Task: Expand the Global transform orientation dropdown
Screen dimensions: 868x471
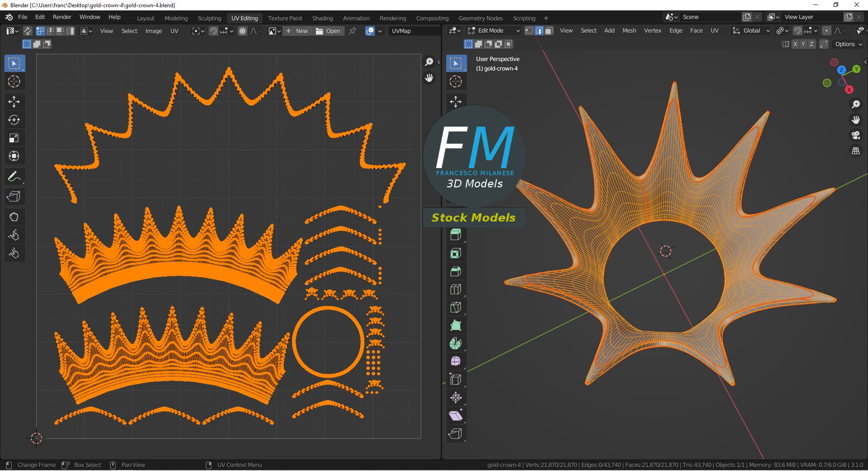Action: 751,31
